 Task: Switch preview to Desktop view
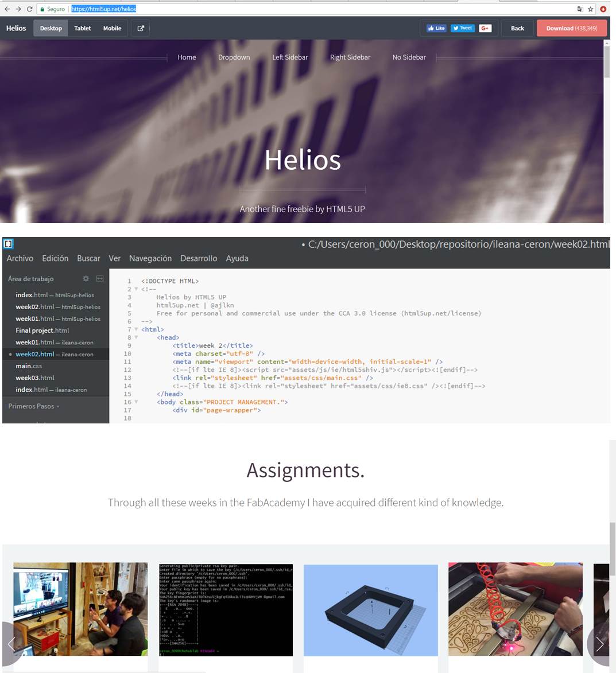point(51,28)
